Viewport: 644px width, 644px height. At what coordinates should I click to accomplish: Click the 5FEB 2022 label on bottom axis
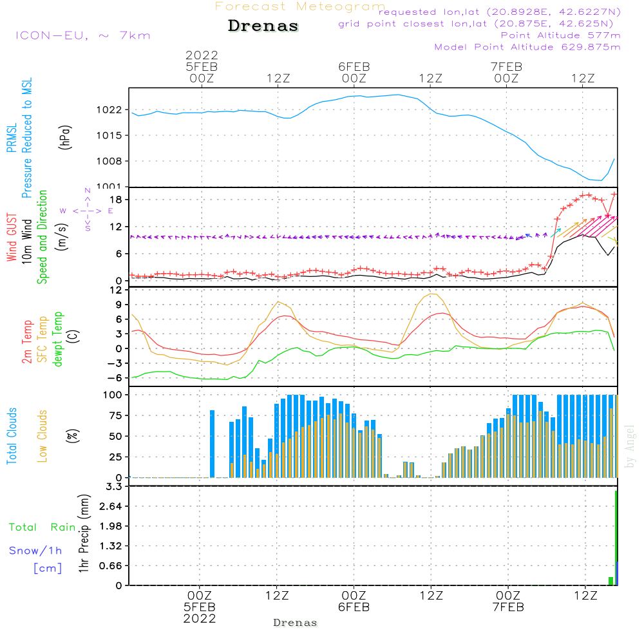[x=200, y=612]
